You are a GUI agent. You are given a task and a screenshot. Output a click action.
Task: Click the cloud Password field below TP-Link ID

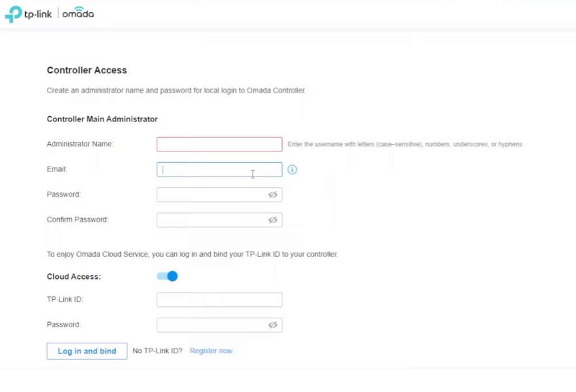pos(211,325)
